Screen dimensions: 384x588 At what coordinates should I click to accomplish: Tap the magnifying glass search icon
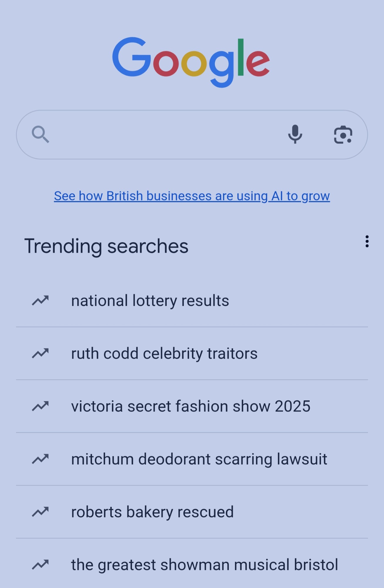click(40, 135)
